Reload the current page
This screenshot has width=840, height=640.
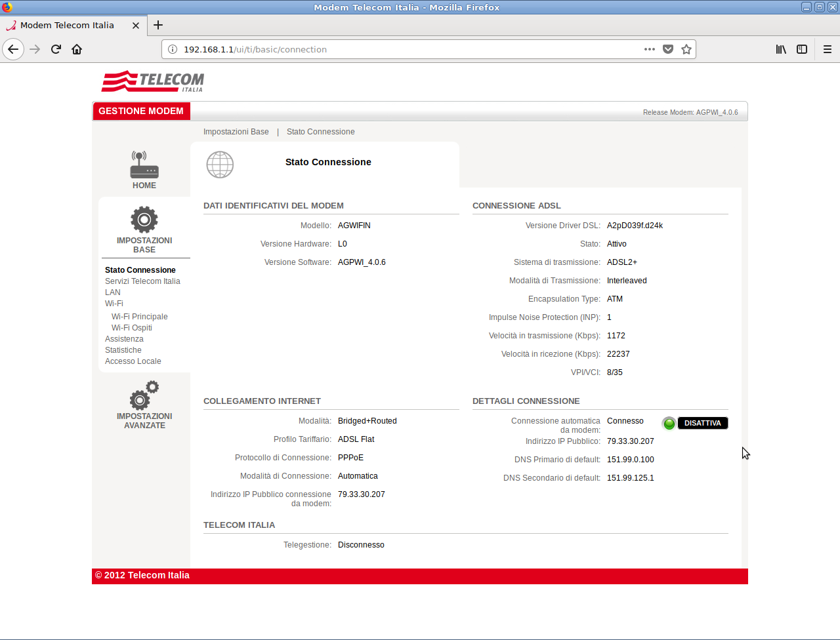(56, 49)
